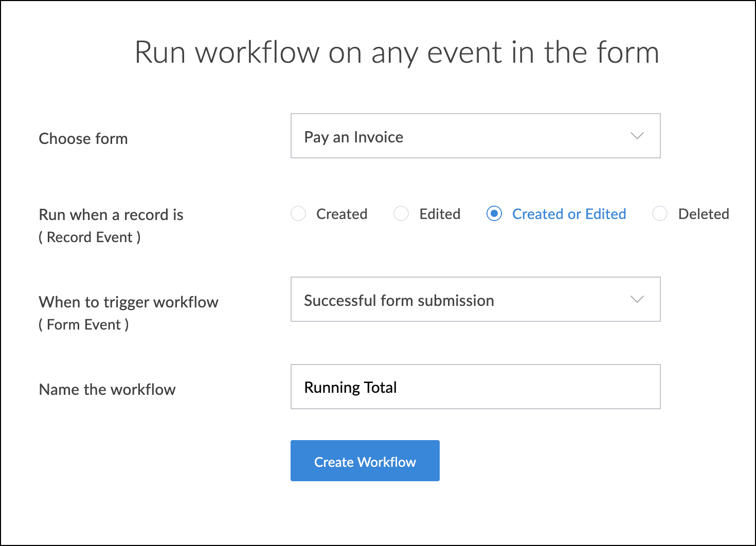Click the Created option label text

(x=341, y=214)
